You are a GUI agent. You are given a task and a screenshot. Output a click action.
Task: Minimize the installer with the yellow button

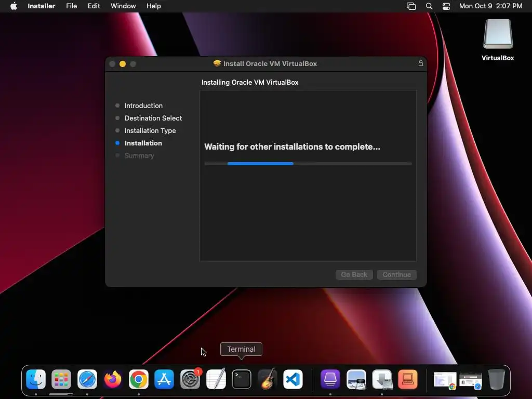click(123, 64)
